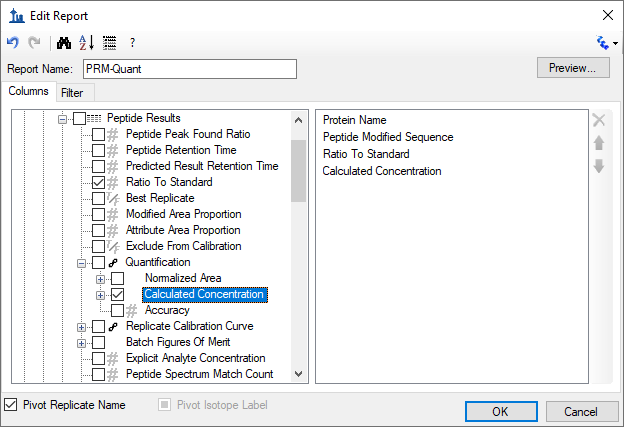Click the Cancel button
624x427 pixels.
(x=581, y=411)
